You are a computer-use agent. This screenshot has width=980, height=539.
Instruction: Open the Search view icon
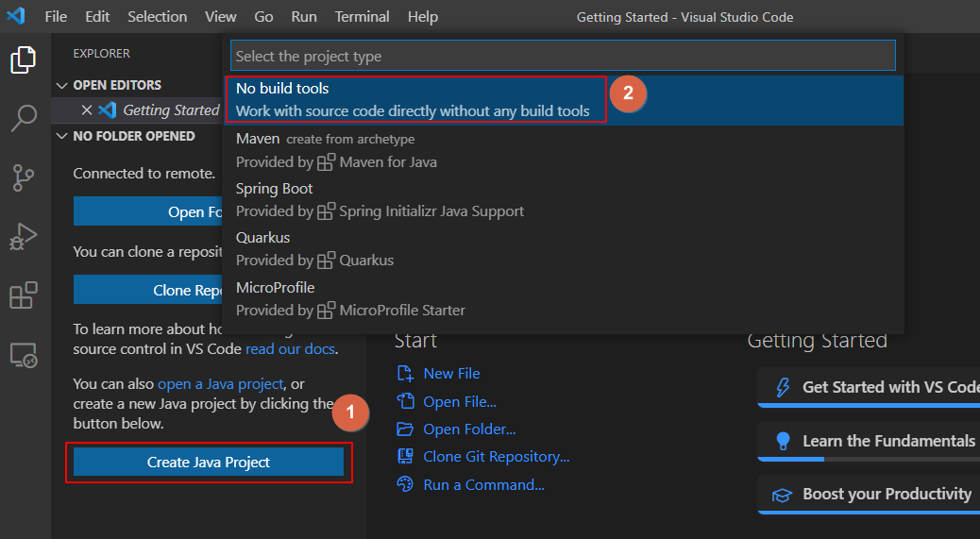[x=23, y=118]
